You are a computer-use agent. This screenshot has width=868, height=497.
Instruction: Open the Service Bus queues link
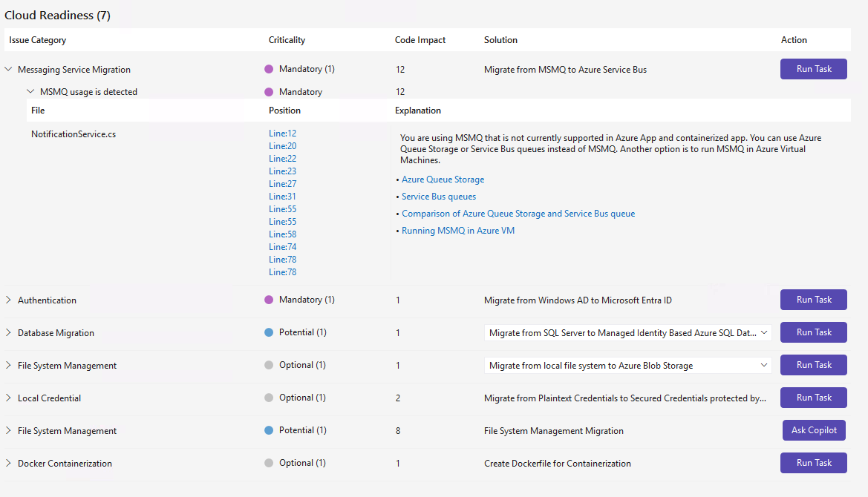438,197
